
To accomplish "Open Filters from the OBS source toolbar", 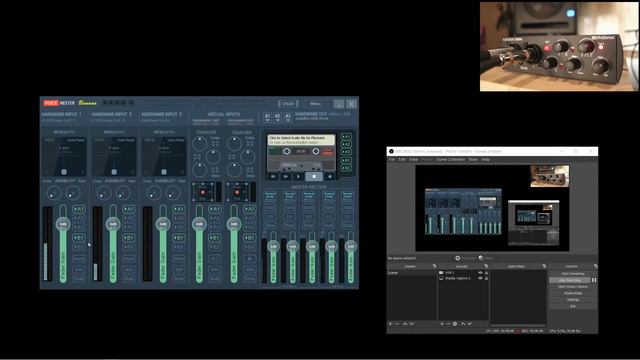I will pyautogui.click(x=487, y=258).
